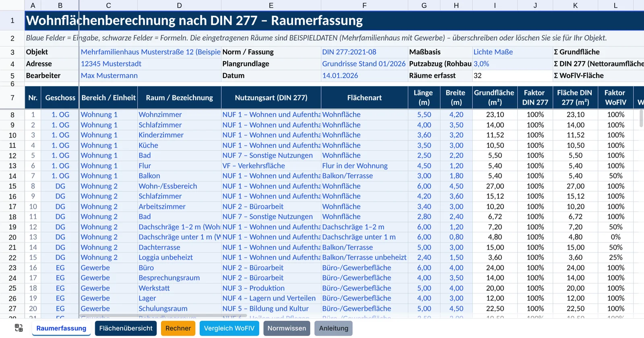Screen dimensions: 644x338
Task: Select the 'Flächenart' header cell
Action: coord(364,97)
